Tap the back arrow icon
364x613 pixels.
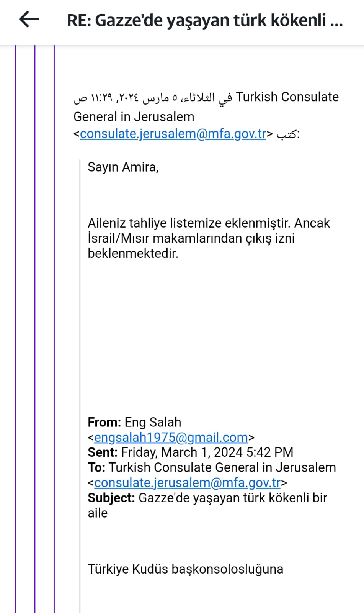pyautogui.click(x=29, y=19)
